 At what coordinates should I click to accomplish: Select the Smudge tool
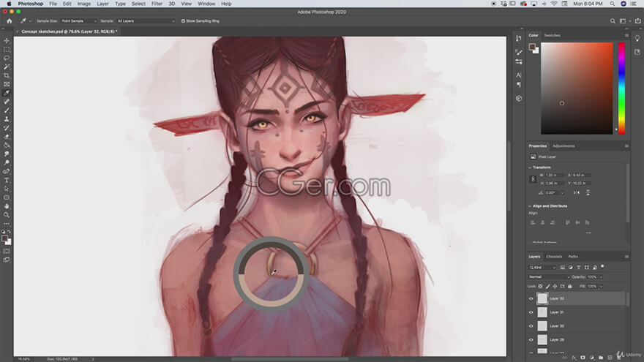coord(7,154)
